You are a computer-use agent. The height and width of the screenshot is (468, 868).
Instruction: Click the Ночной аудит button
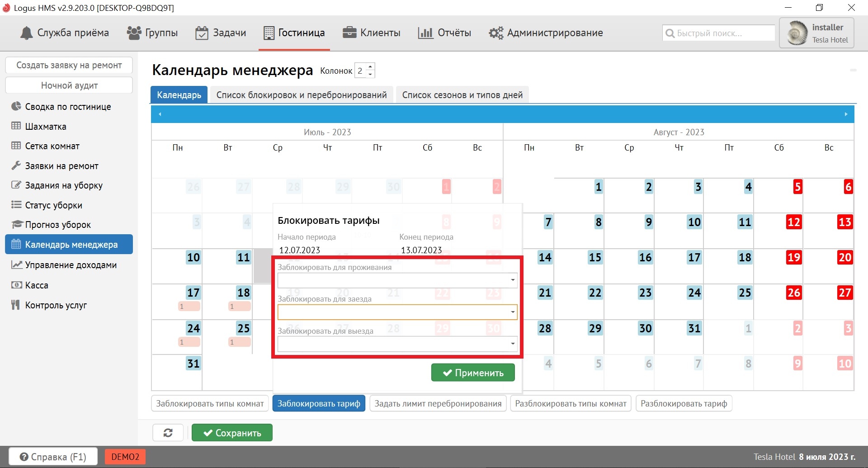(x=69, y=85)
